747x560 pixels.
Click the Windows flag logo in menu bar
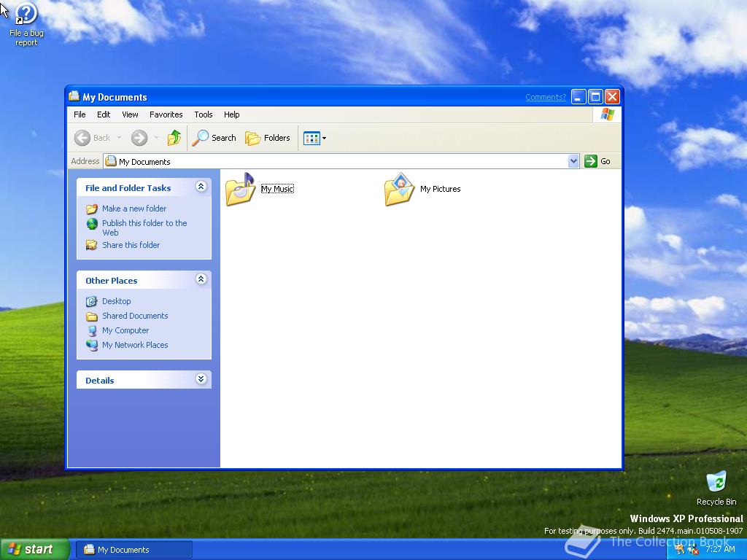pos(608,114)
